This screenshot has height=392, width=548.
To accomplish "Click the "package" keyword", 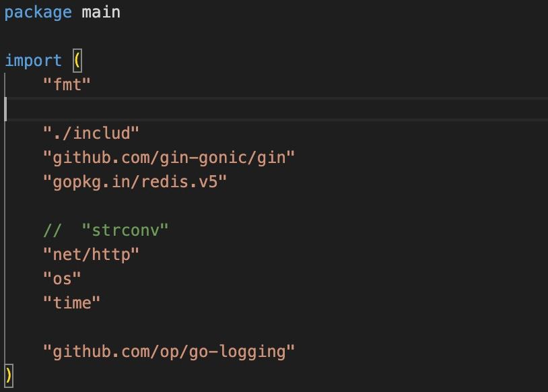I will coord(38,13).
